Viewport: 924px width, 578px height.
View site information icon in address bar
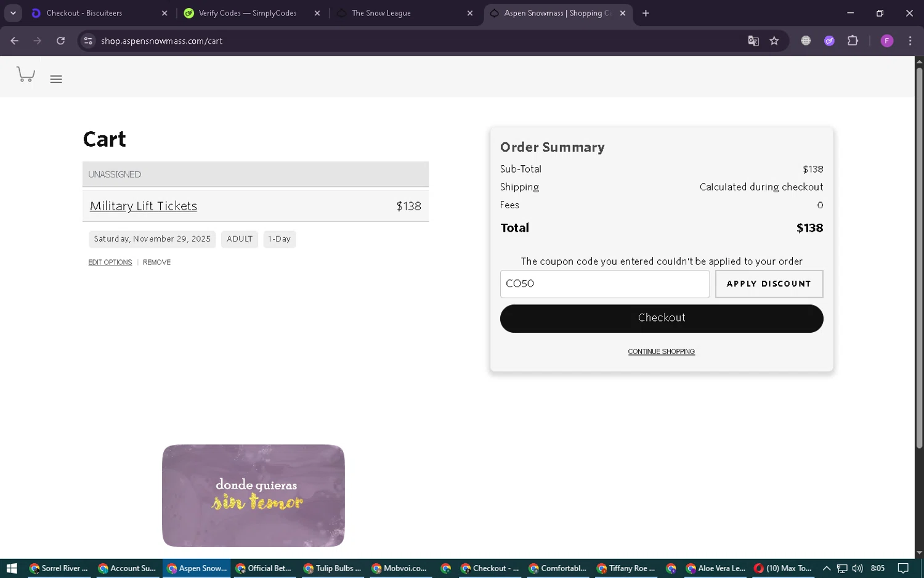[x=88, y=41]
